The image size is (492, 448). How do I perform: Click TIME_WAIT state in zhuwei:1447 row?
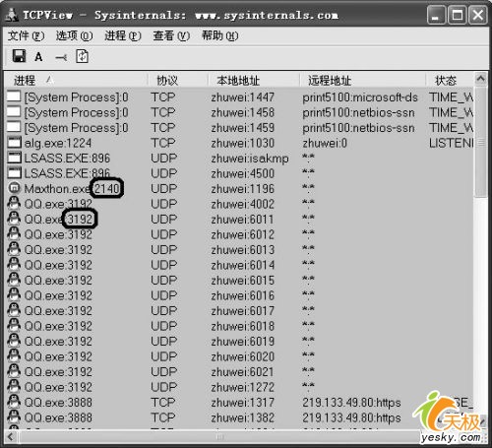point(452,97)
